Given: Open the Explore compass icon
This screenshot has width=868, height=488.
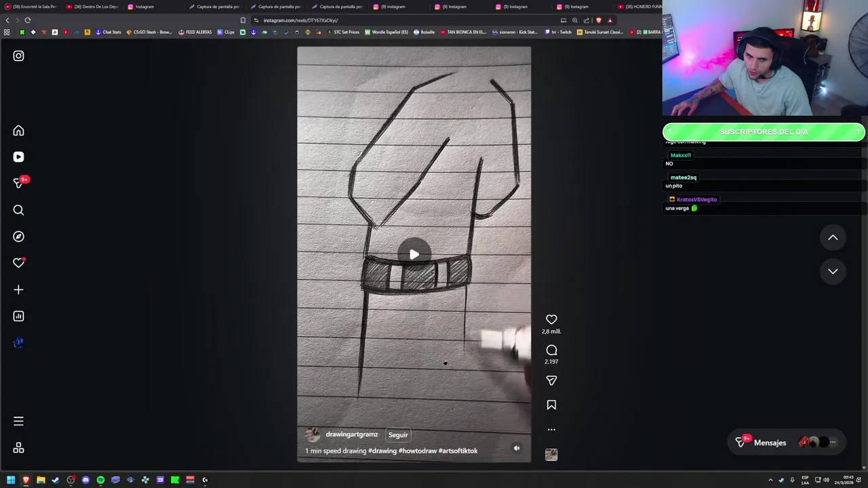Looking at the screenshot, I should pyautogui.click(x=18, y=237).
